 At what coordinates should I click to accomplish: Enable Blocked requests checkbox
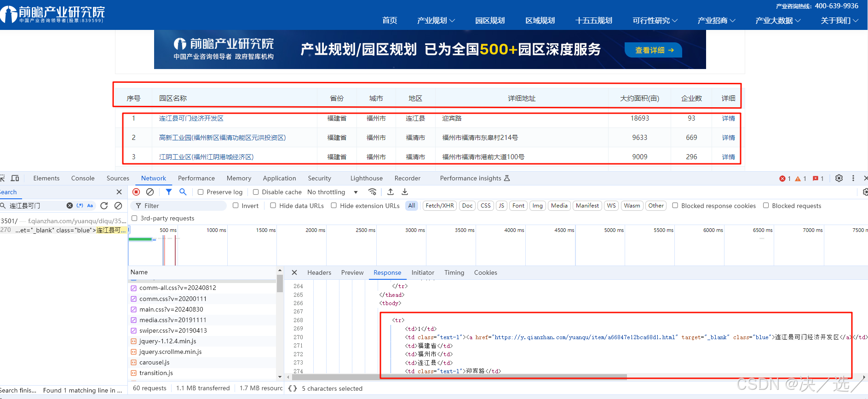(x=766, y=206)
